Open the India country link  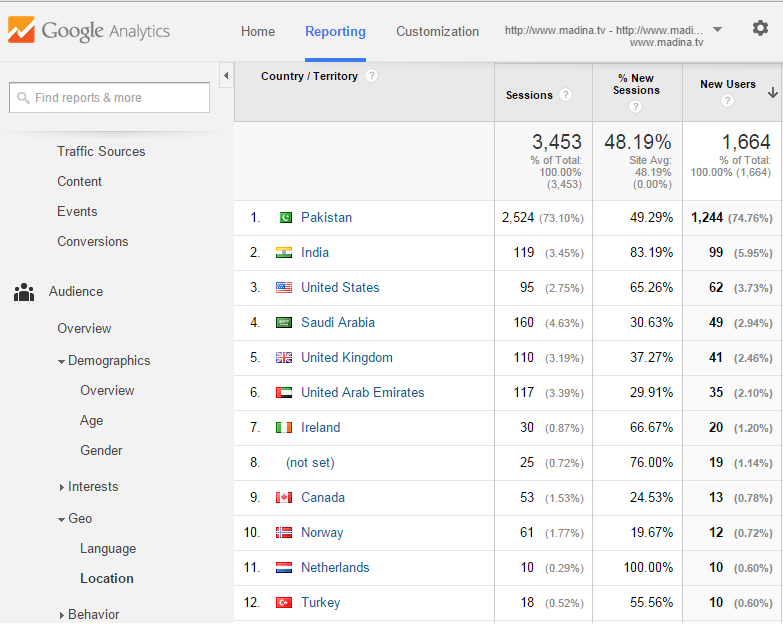click(315, 253)
